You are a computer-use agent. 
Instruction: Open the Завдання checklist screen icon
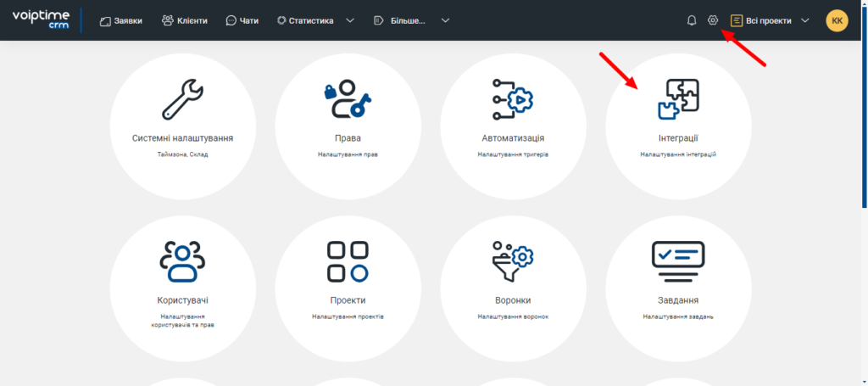coord(678,261)
